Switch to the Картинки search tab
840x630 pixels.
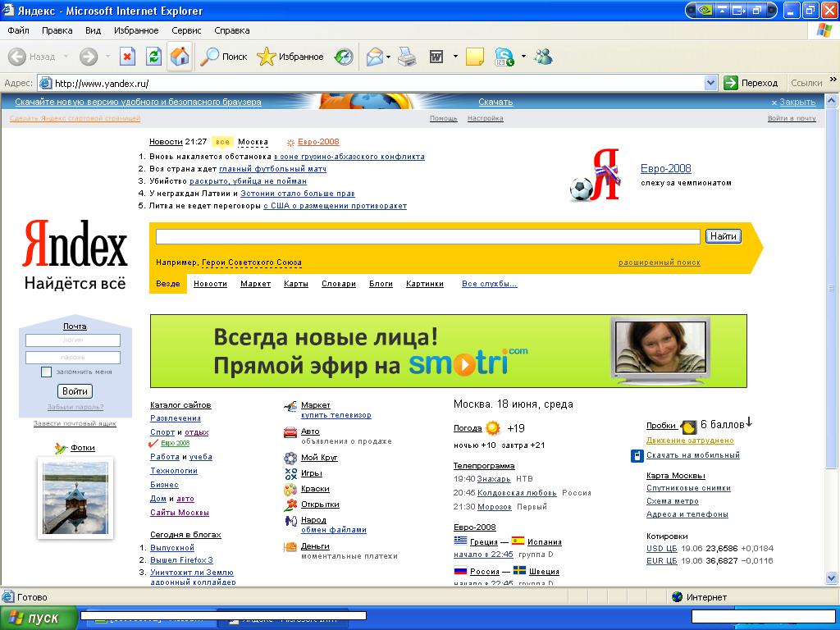425,284
